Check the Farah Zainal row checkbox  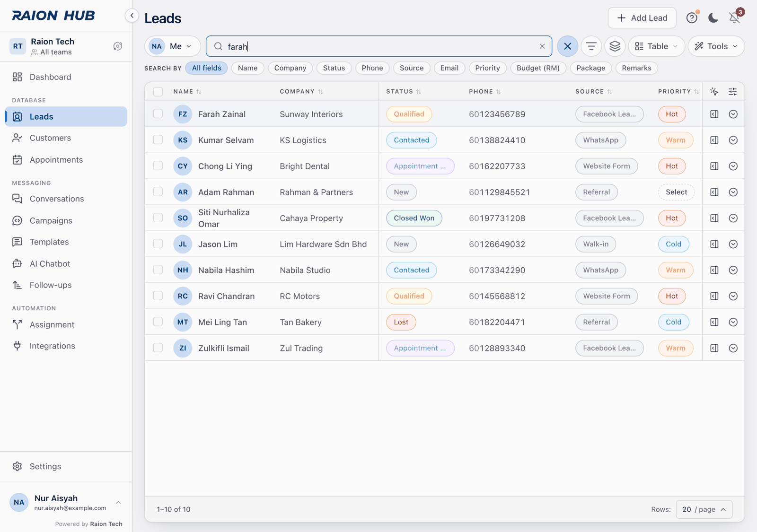(x=158, y=113)
